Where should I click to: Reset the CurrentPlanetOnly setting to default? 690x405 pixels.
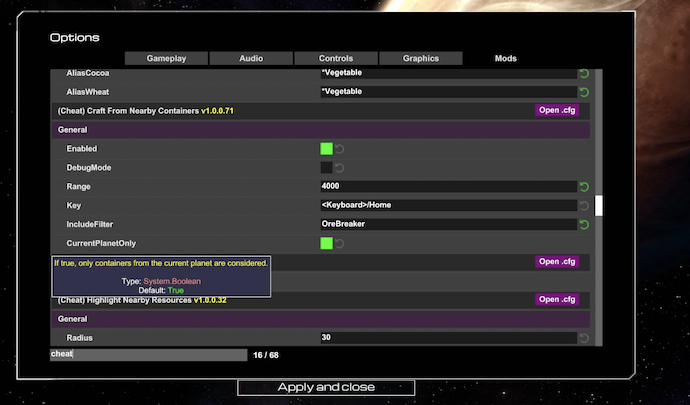[x=340, y=244]
